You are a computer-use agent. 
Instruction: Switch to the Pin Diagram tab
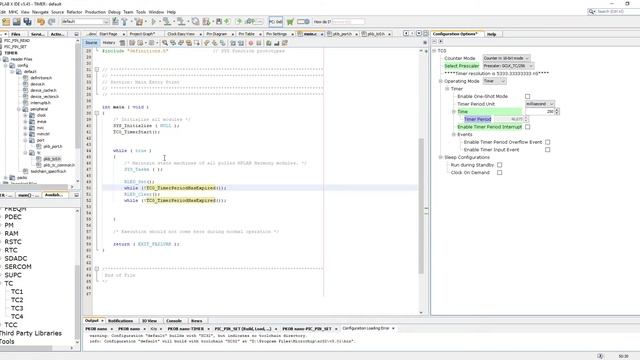point(216,34)
